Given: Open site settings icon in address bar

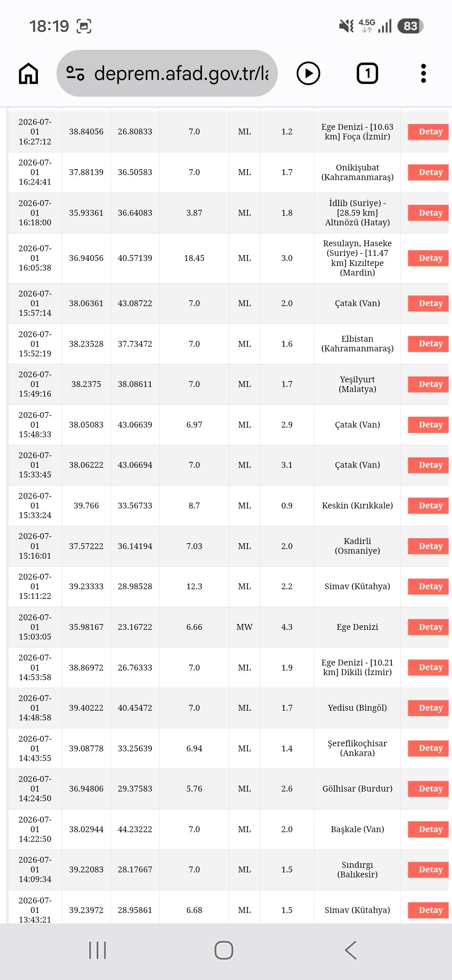Looking at the screenshot, I should click(x=75, y=73).
